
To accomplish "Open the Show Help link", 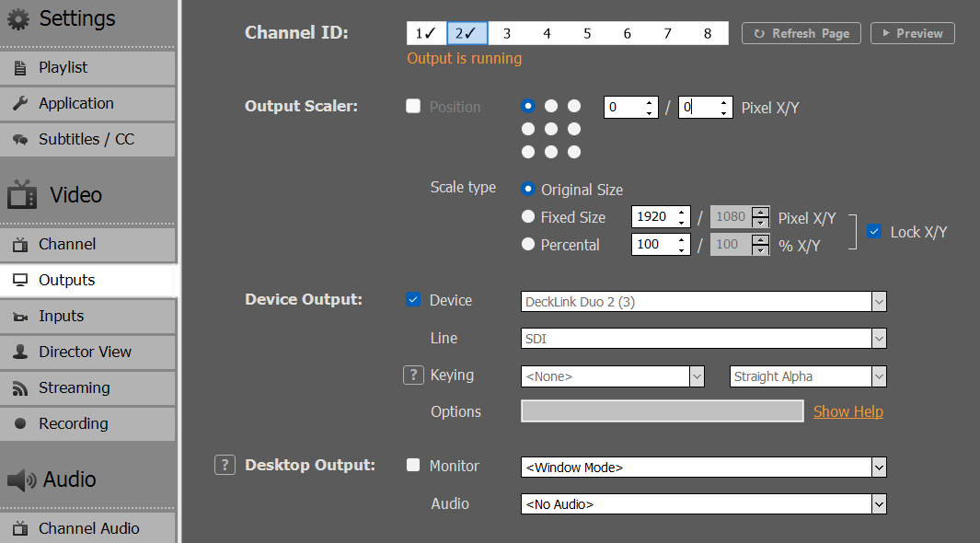I will click(x=848, y=411).
